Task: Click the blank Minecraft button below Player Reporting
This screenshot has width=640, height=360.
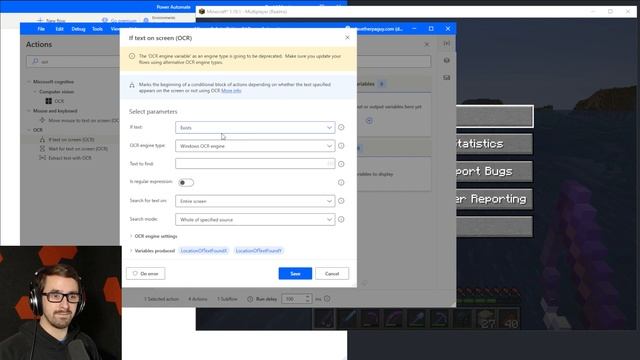Action: 494,227
